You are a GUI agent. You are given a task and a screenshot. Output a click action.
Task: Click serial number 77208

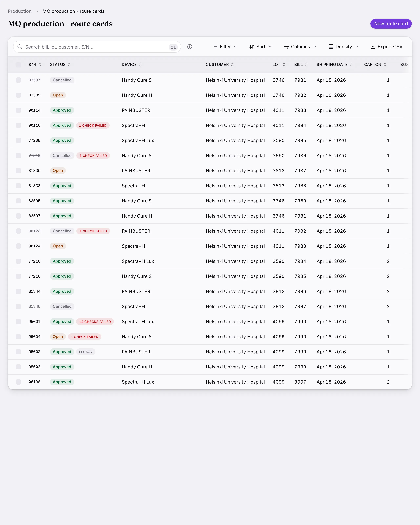coord(34,140)
